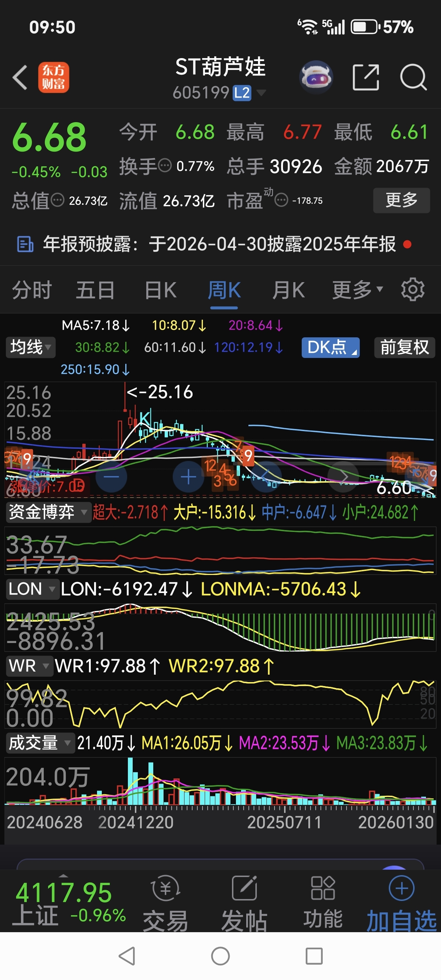The width and height of the screenshot is (441, 980).
Task: Shift chart right with arrow button
Action: tap(344, 476)
